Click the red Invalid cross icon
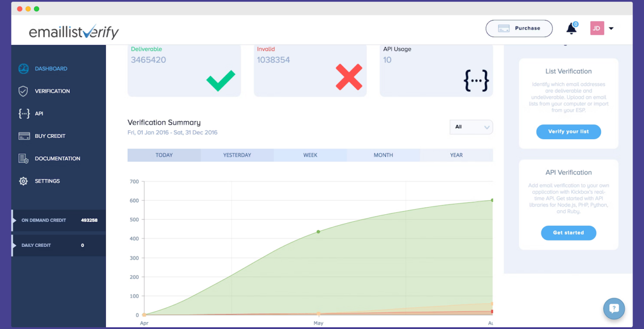The width and height of the screenshot is (644, 329). pyautogui.click(x=349, y=77)
